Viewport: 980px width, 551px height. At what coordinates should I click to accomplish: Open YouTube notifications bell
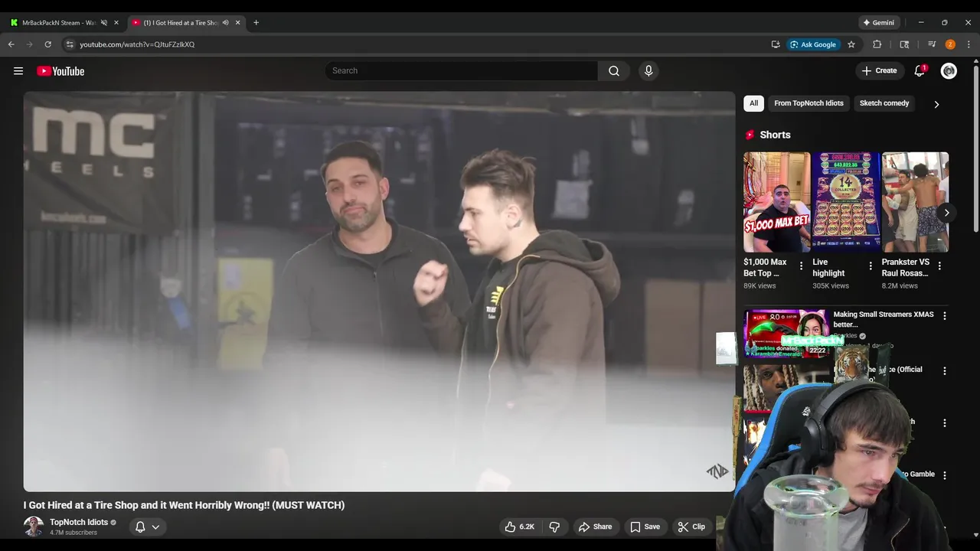tap(920, 71)
